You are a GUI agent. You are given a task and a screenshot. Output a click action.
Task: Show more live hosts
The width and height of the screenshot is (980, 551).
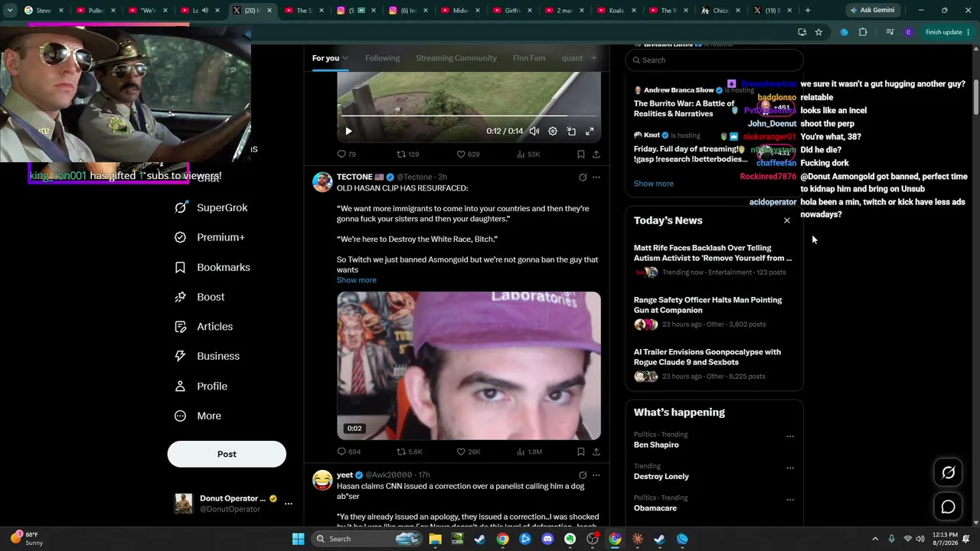[654, 184]
